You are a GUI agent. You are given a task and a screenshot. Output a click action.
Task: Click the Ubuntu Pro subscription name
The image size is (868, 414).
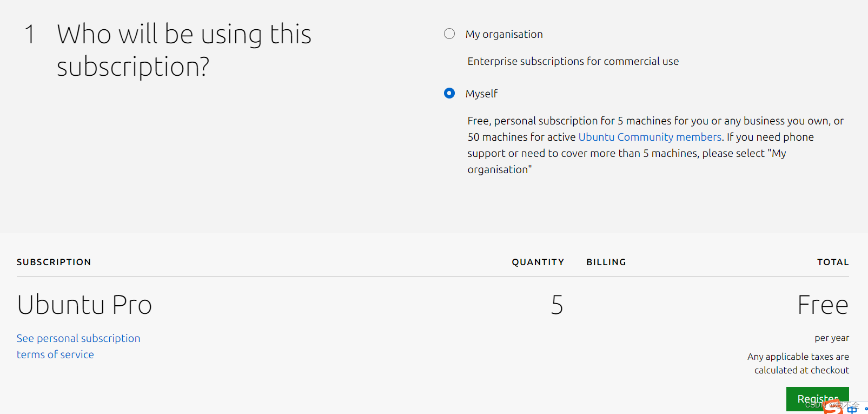click(84, 305)
